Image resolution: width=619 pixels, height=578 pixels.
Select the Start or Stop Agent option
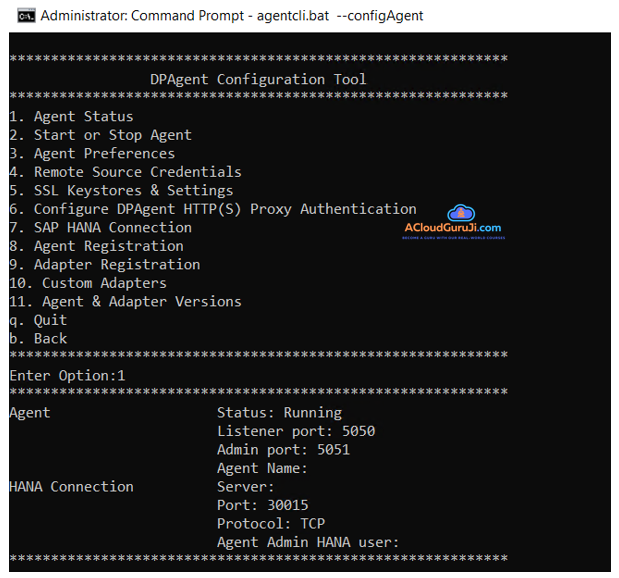pos(100,135)
